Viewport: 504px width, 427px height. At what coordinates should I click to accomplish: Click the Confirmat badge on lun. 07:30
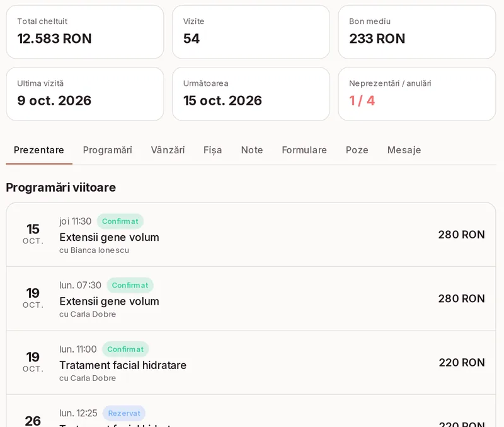[x=130, y=286]
